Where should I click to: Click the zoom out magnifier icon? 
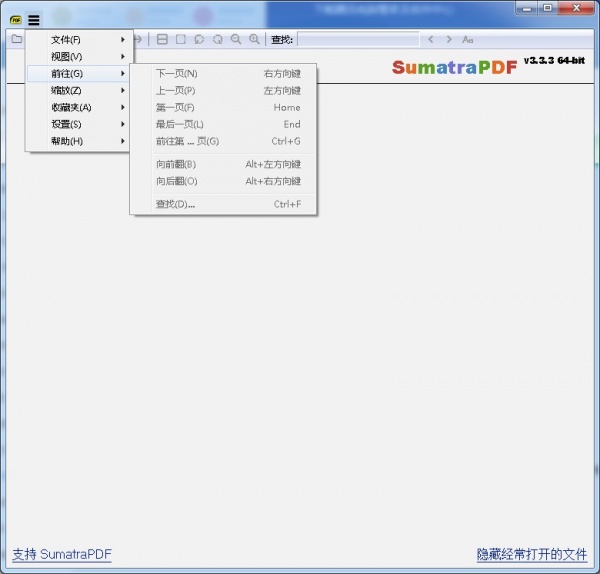pyautogui.click(x=236, y=39)
